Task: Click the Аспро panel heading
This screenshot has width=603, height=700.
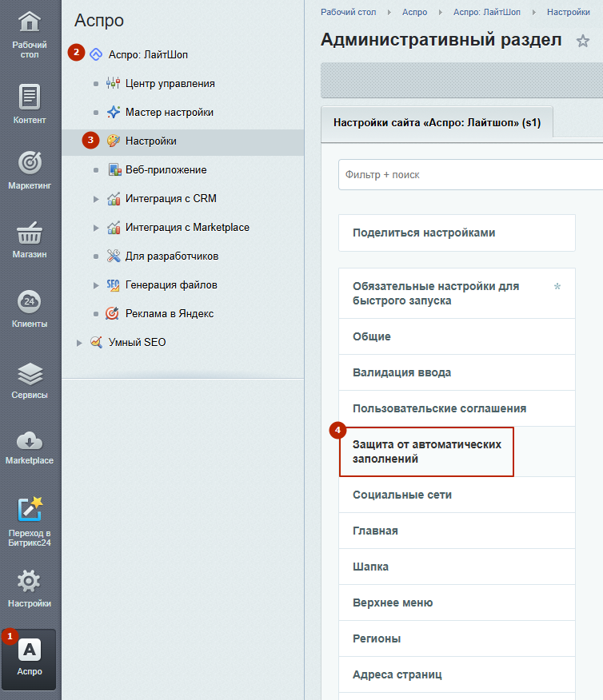Action: tap(99, 21)
